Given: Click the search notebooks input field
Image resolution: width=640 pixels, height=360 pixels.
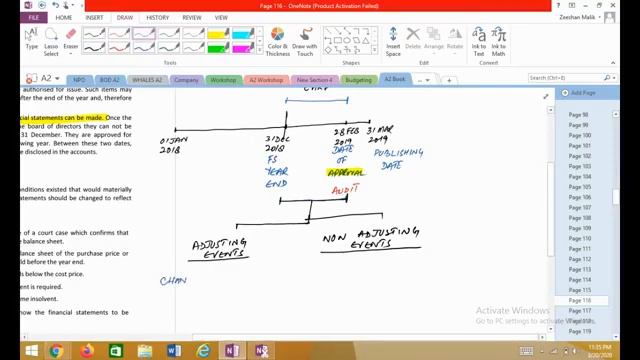Looking at the screenshot, I should [566, 78].
